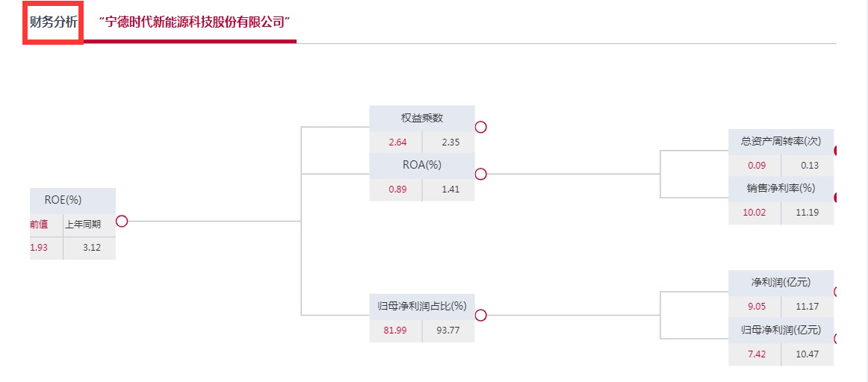Click the 销售净利率(%) header
Viewport: 868px width, 382px height.
[781, 188]
